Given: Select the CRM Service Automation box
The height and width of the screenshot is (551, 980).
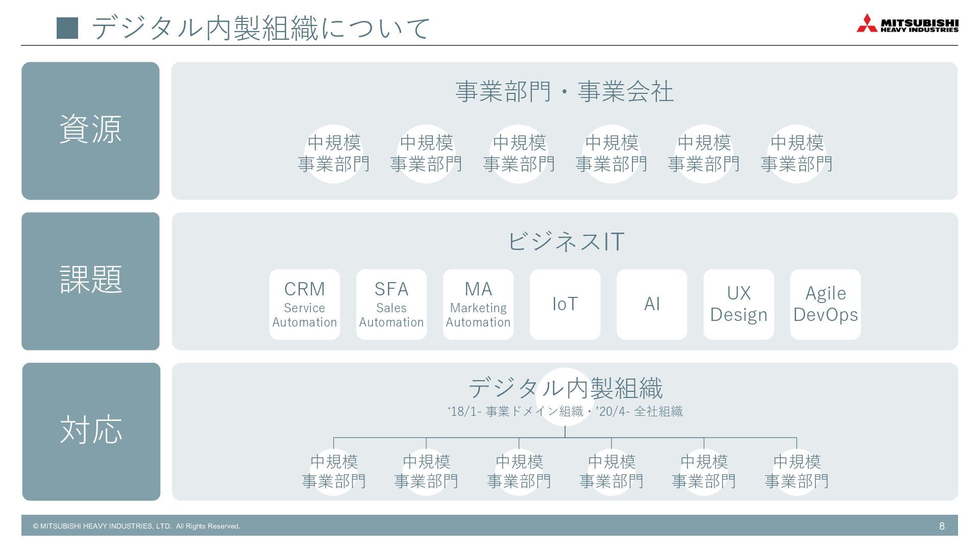Looking at the screenshot, I should (305, 305).
